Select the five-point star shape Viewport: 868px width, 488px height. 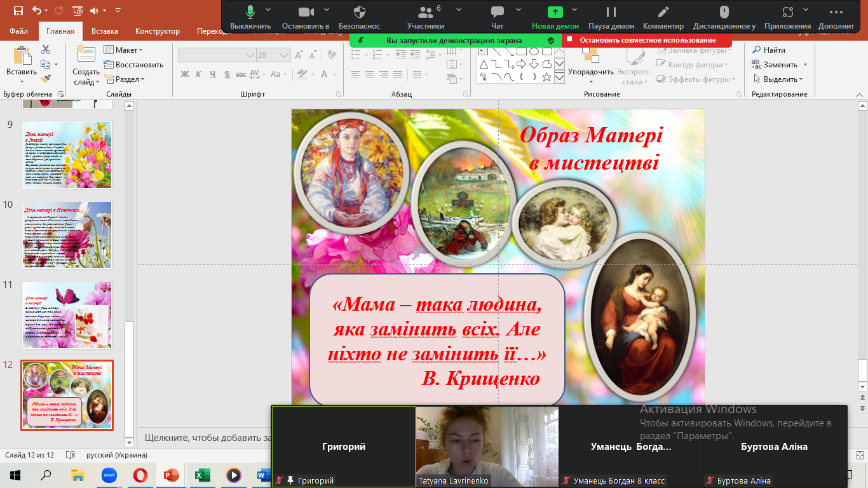[x=546, y=77]
